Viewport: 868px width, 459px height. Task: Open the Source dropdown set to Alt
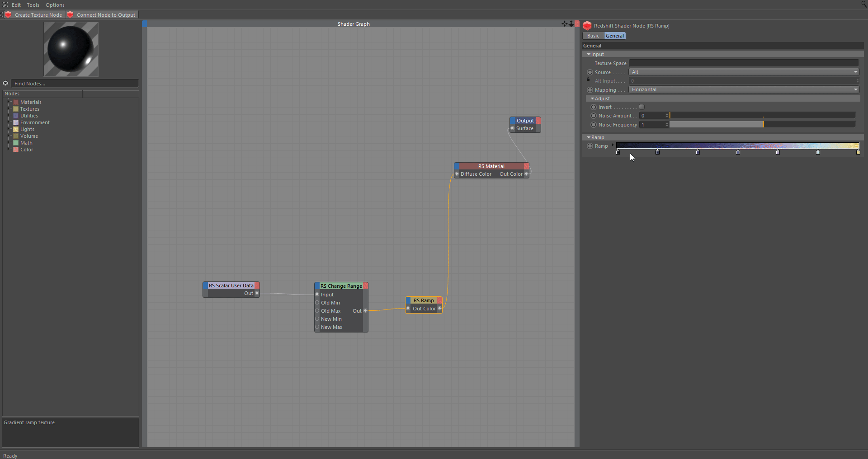pyautogui.click(x=744, y=72)
